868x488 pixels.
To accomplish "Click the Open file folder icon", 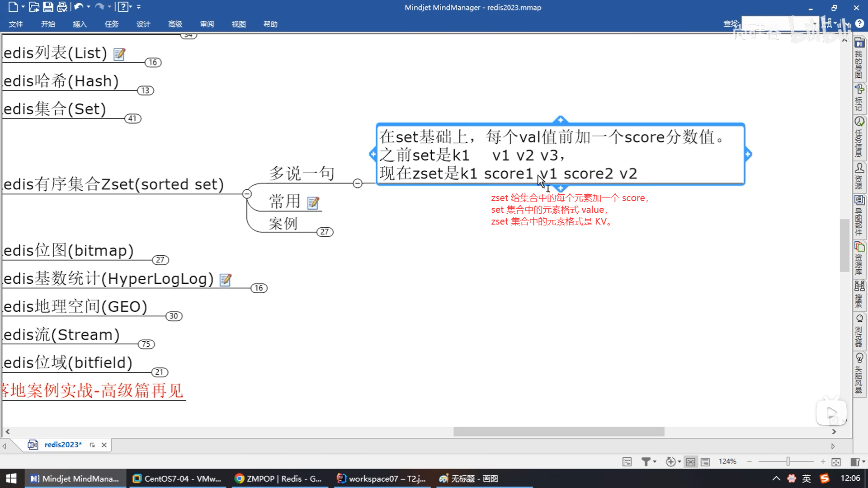I will 34,7.
